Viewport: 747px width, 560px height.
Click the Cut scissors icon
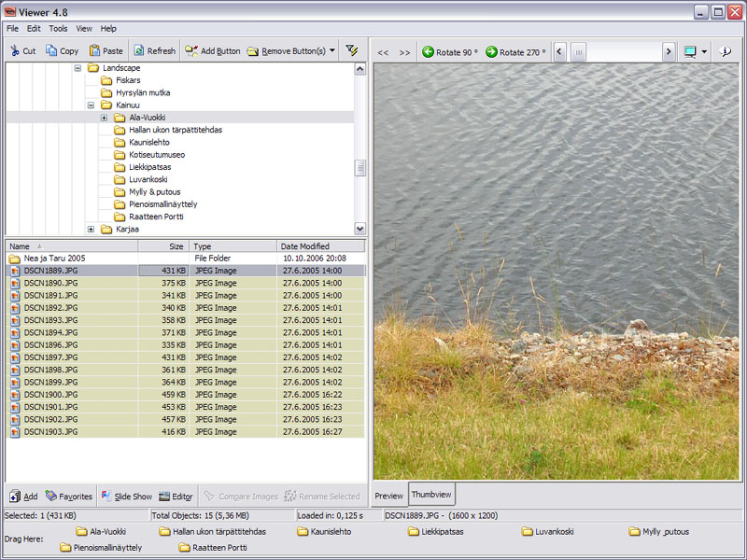(15, 51)
